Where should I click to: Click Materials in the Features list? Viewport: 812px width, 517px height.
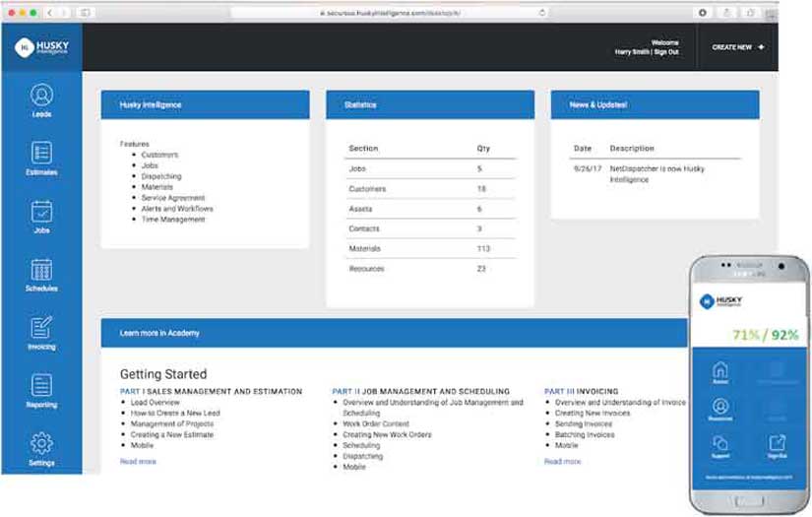coord(157,187)
